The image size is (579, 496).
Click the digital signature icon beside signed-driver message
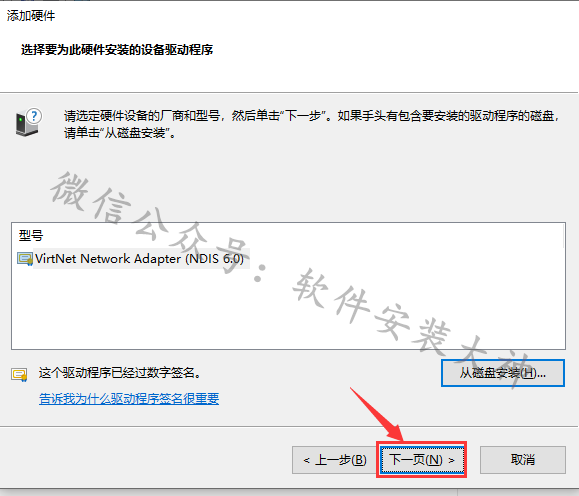pos(19,374)
